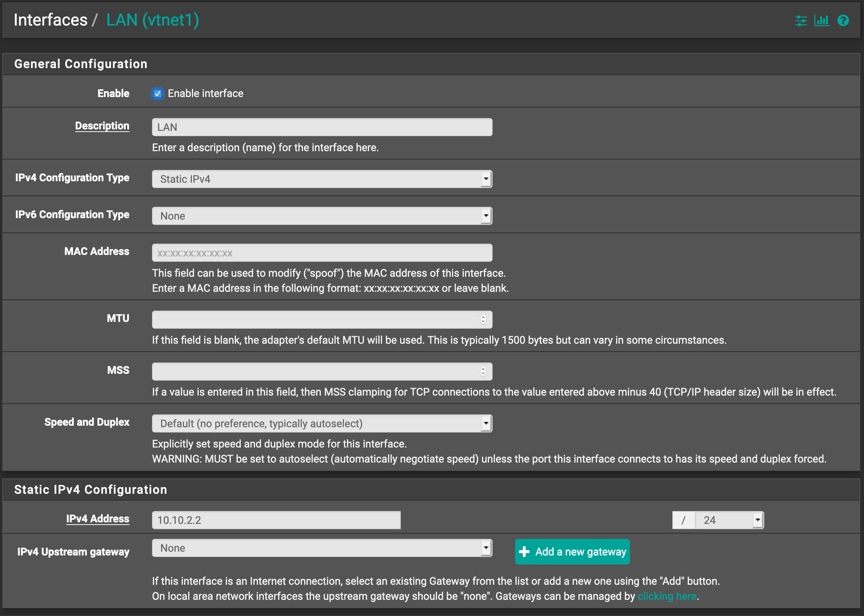This screenshot has height=616, width=864.
Task: Click the Add a new gateway button
Action: coord(572,552)
